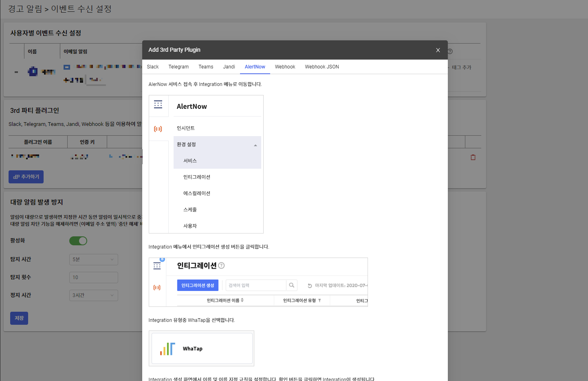The image size is (588, 381).
Task: Open the 정지 시간 dropdown showing 3시간
Action: (x=94, y=295)
